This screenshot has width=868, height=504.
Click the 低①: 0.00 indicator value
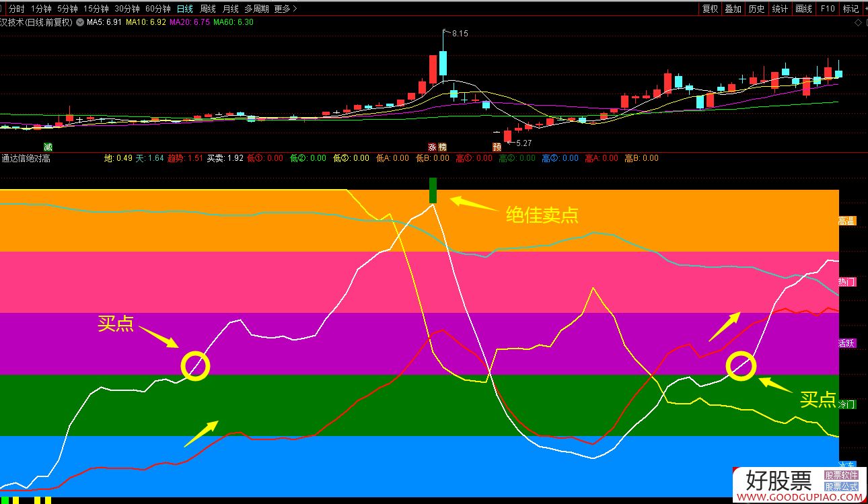tap(265, 159)
